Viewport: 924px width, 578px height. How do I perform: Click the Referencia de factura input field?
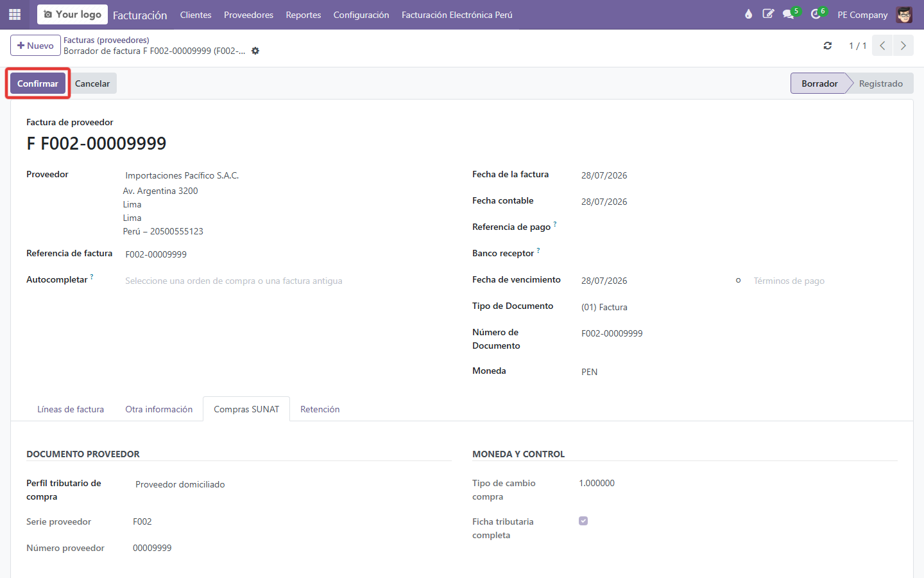(x=287, y=254)
